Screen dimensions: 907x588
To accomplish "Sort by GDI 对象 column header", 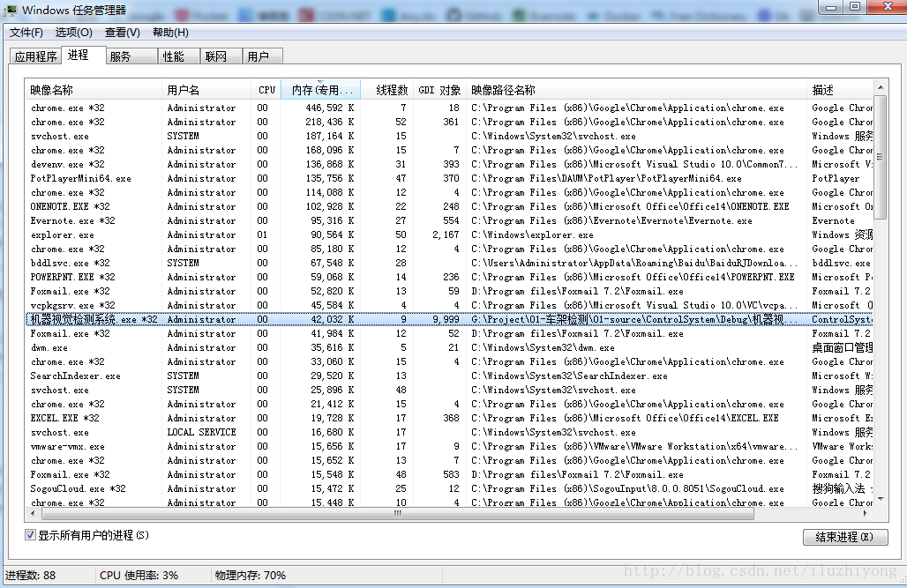I will [x=439, y=90].
